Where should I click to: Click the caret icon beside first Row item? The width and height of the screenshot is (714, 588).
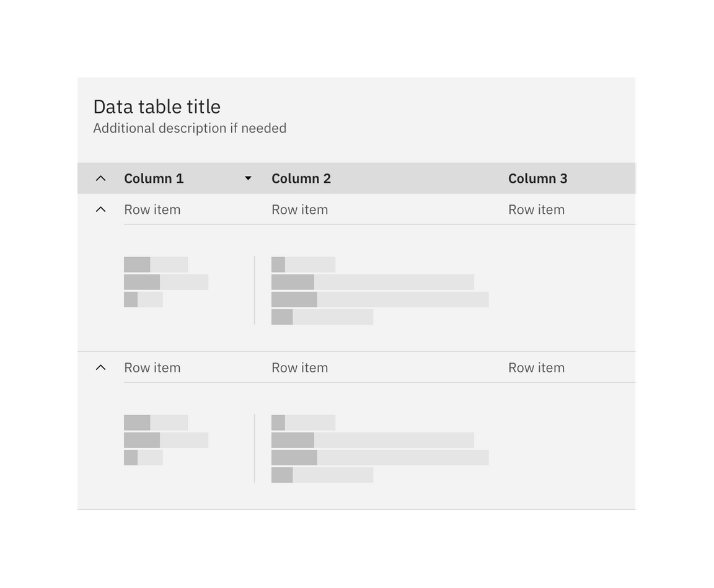[x=102, y=209]
